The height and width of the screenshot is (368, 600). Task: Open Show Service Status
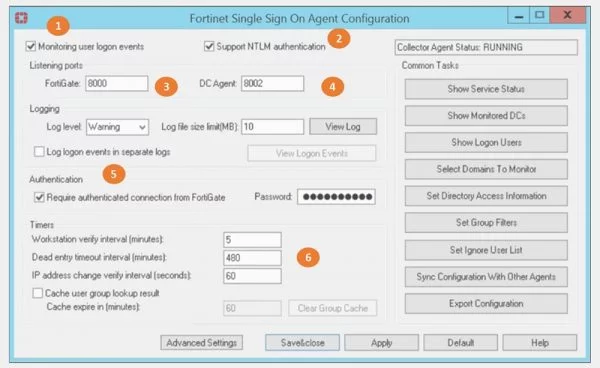pos(486,89)
